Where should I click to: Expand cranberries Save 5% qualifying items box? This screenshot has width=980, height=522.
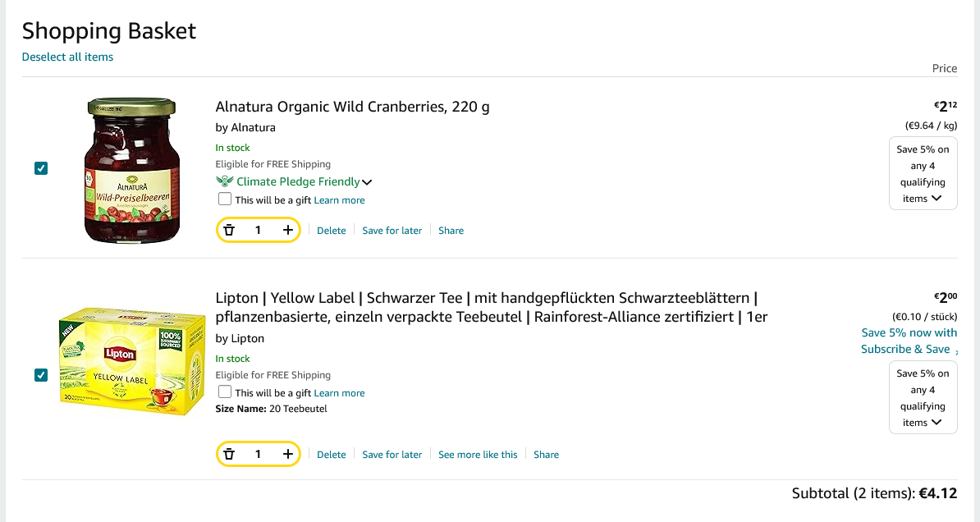tap(923, 174)
